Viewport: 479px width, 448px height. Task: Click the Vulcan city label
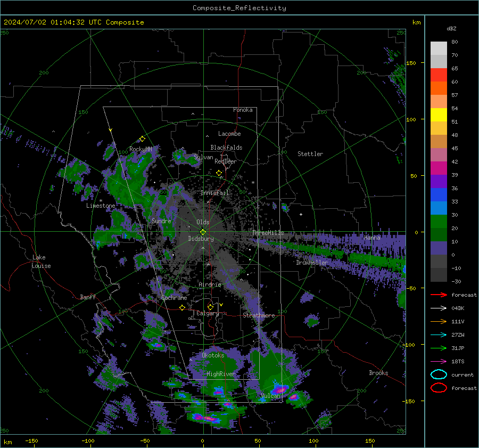[271, 396]
